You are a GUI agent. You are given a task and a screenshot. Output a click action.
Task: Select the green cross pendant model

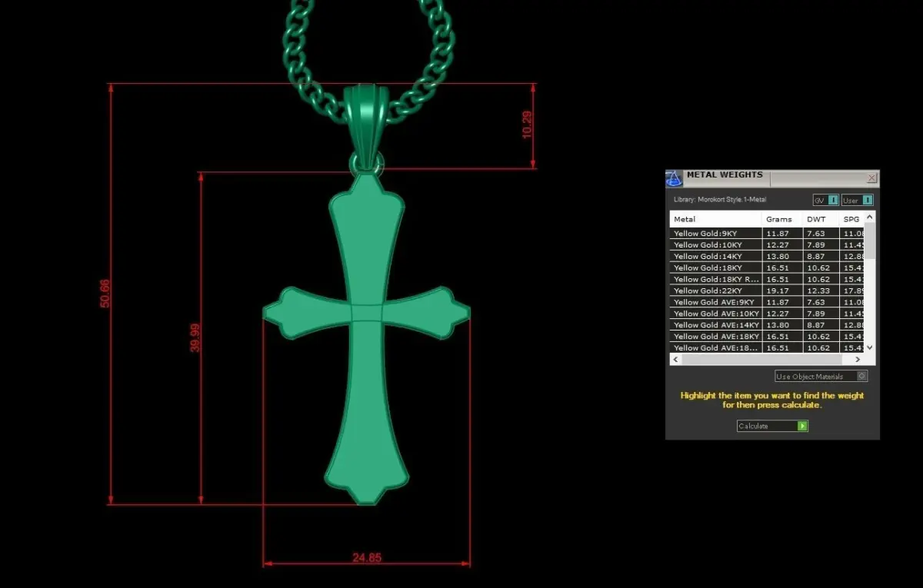pos(366,337)
